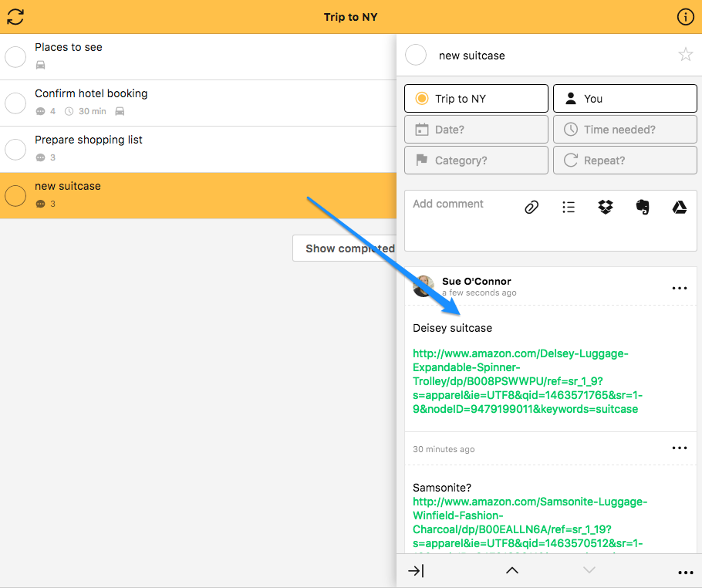Change project via Trip to NY field

click(x=476, y=99)
